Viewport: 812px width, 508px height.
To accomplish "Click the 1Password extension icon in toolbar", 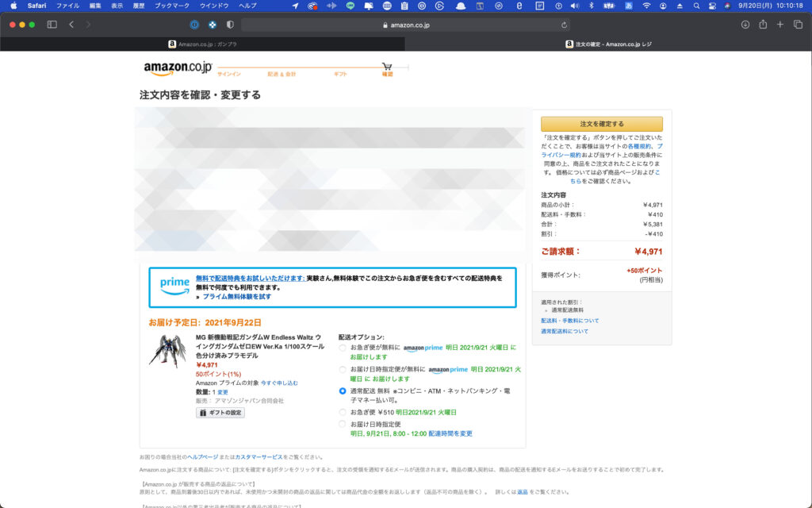I will click(x=194, y=25).
